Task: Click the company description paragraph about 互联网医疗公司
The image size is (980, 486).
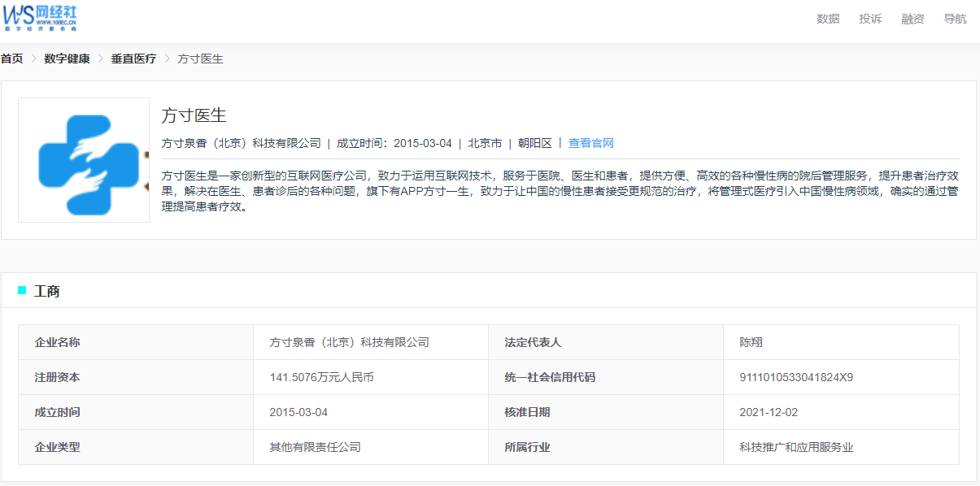Action: click(560, 191)
